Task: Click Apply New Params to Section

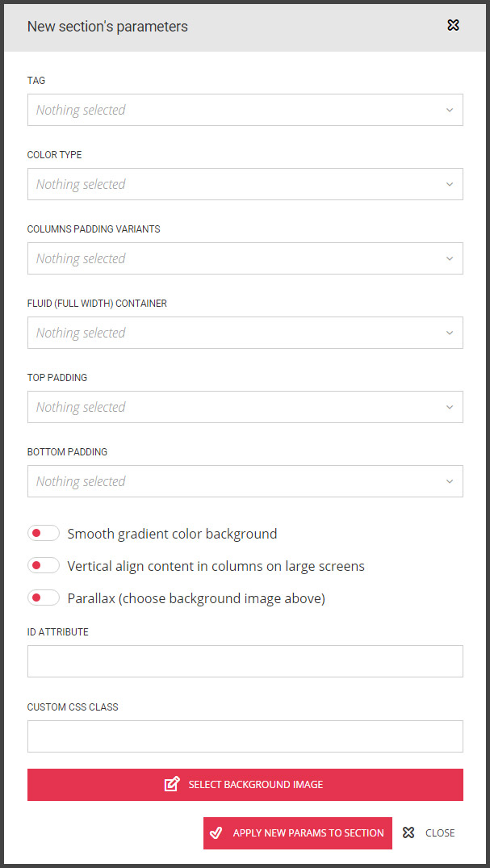Action: 308,833
